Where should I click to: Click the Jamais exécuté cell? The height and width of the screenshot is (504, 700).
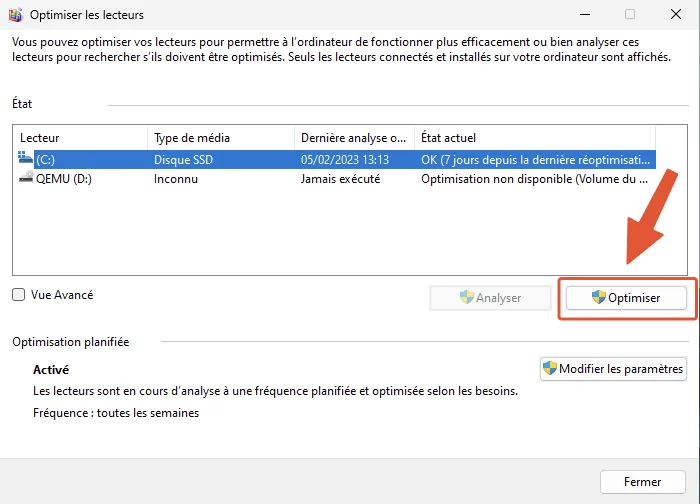point(340,179)
